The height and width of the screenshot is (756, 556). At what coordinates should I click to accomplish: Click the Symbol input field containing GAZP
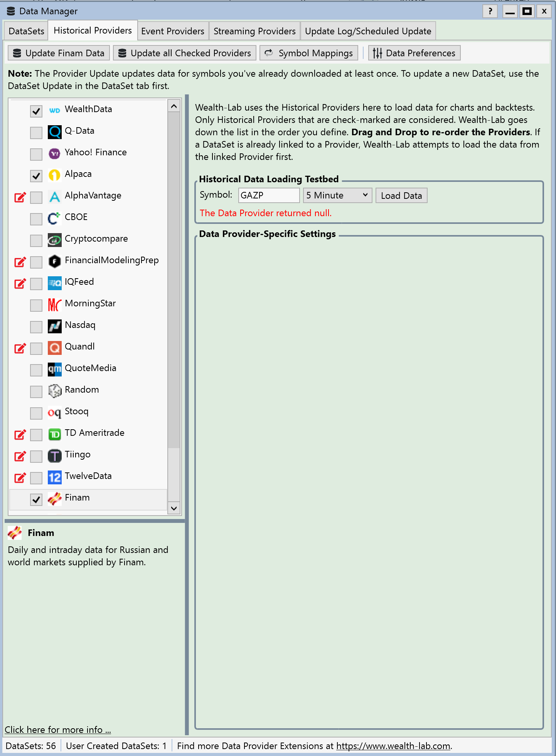[x=269, y=195]
